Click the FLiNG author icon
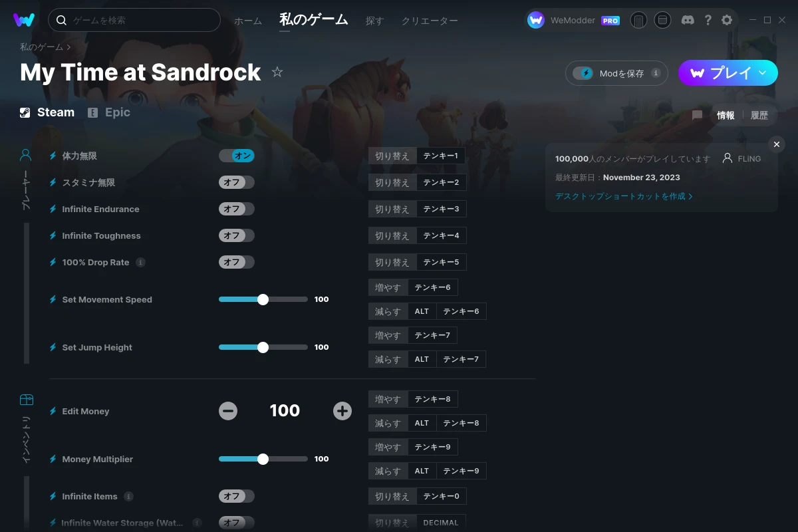The width and height of the screenshot is (798, 532). point(728,158)
